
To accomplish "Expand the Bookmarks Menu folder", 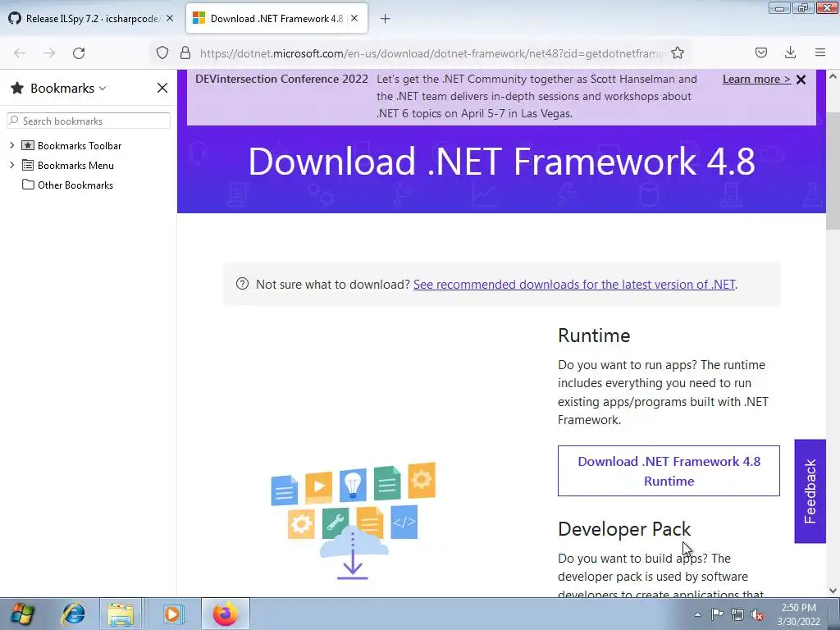I will [x=11, y=165].
